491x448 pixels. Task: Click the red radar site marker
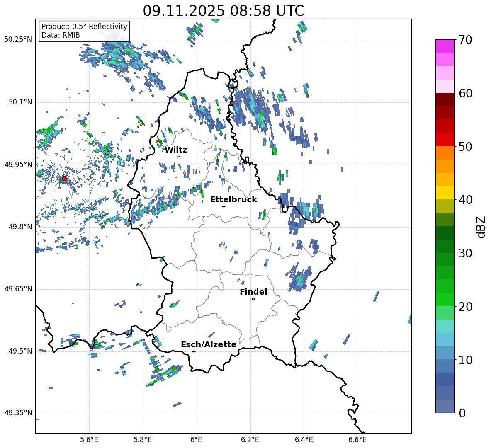click(x=64, y=179)
